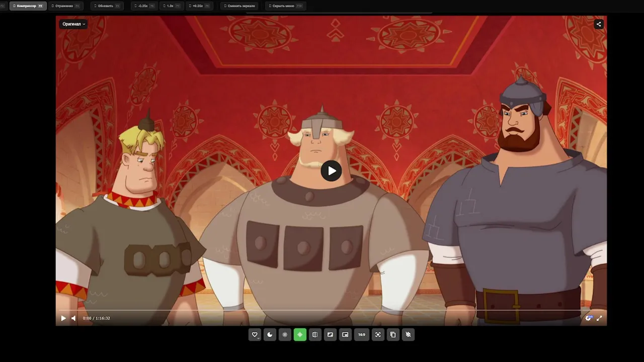Decrease speed with -0.25x button

[144, 6]
